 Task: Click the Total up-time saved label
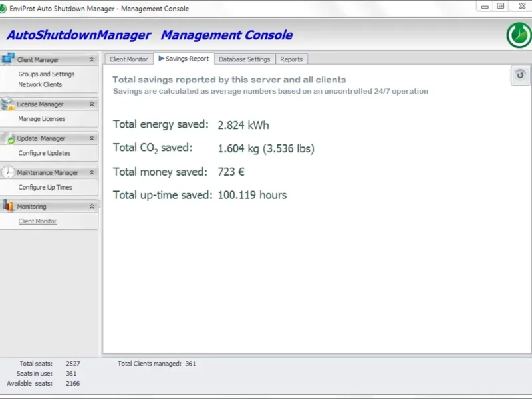click(162, 195)
